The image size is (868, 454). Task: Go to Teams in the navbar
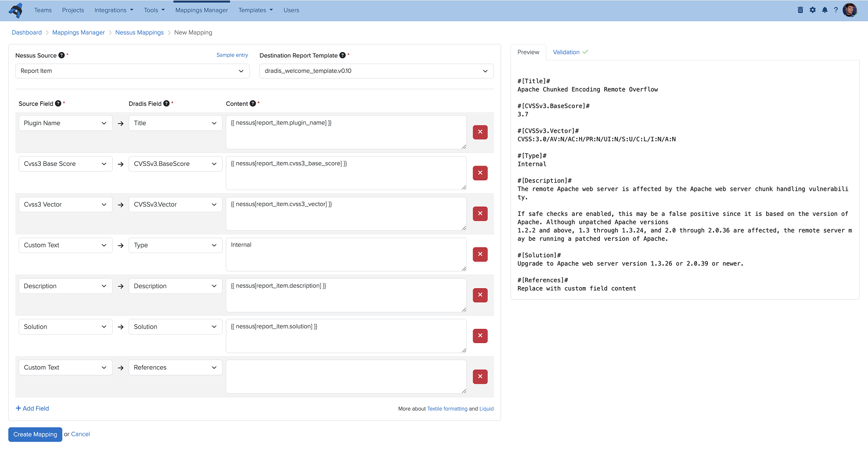point(43,10)
